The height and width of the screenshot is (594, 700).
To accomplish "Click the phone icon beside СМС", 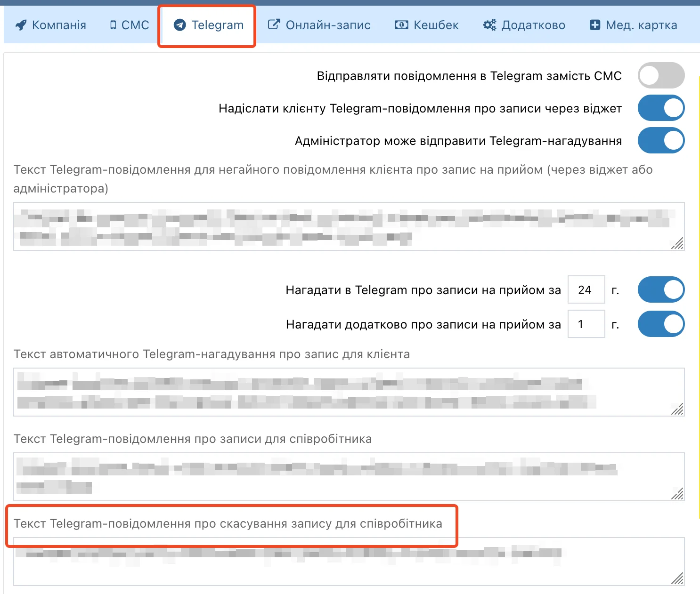I will pos(113,25).
